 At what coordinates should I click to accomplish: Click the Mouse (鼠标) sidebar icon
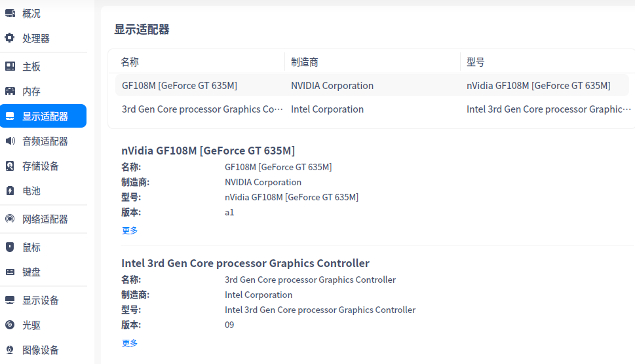tap(10, 247)
